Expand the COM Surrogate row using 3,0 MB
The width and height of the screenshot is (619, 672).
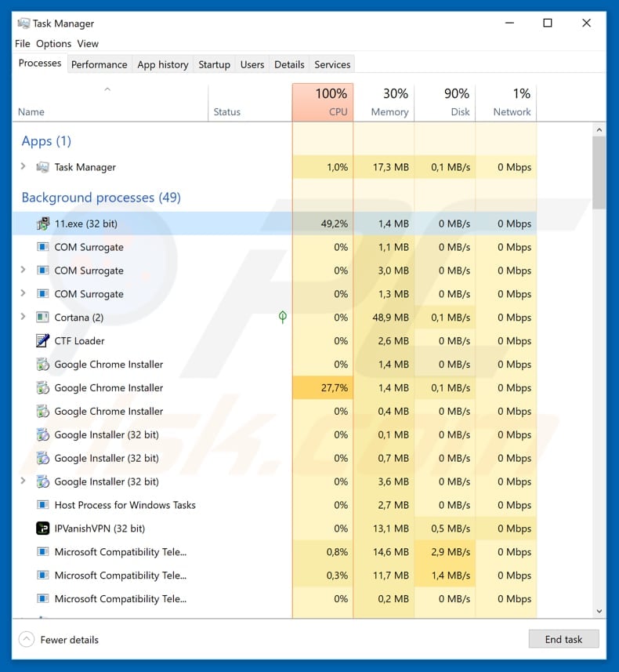click(x=24, y=270)
